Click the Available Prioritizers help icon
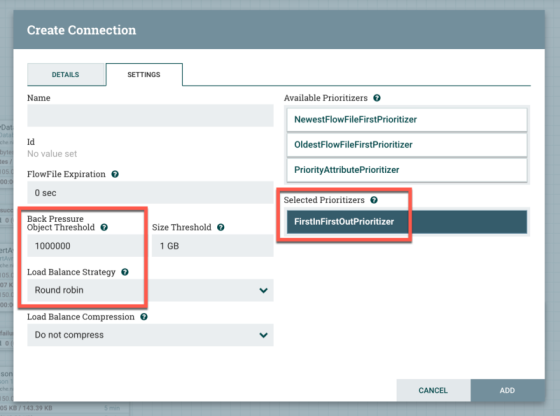The image size is (560, 416). pyautogui.click(x=377, y=98)
